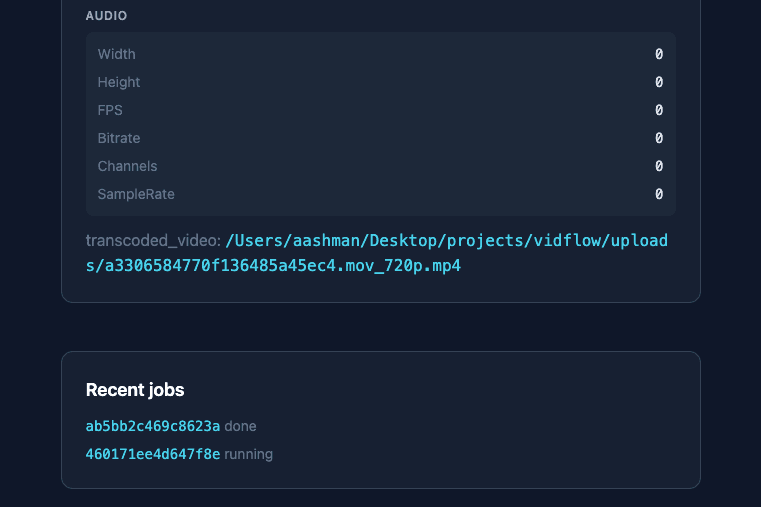Select the Channels label

[127, 166]
